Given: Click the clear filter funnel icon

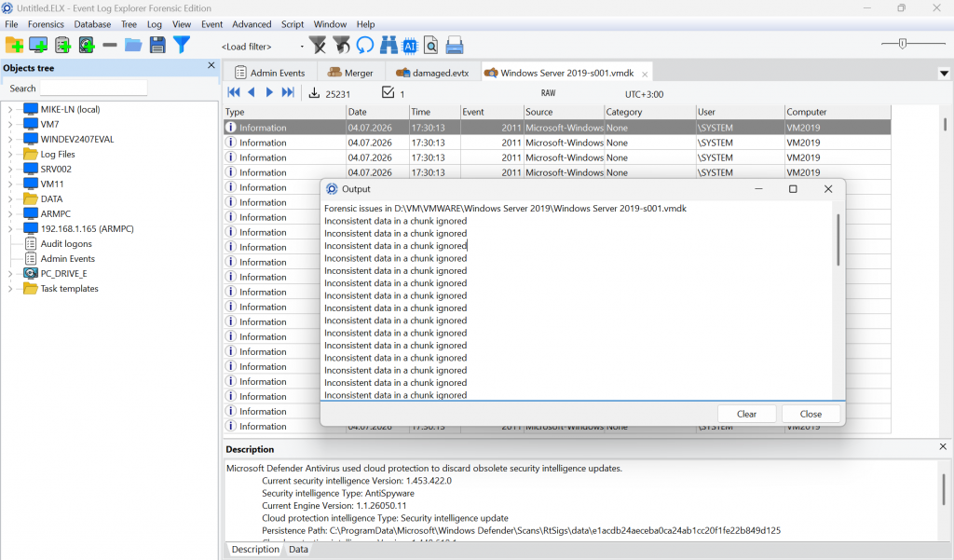Looking at the screenshot, I should [x=318, y=45].
